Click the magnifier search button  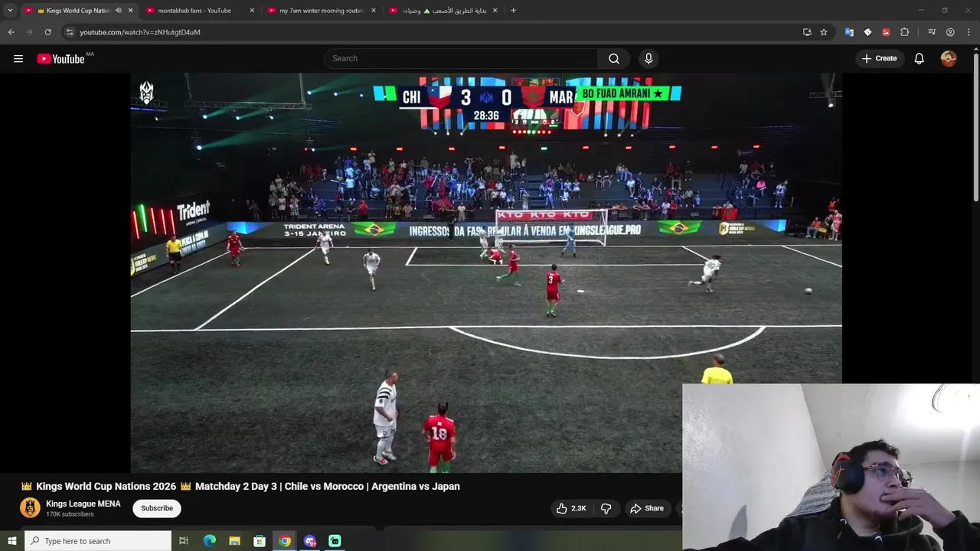pos(614,58)
